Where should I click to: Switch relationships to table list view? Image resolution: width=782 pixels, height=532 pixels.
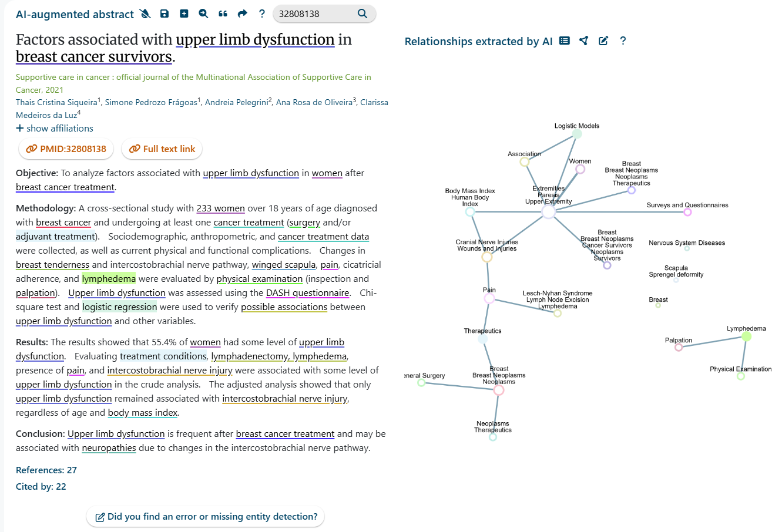(565, 41)
